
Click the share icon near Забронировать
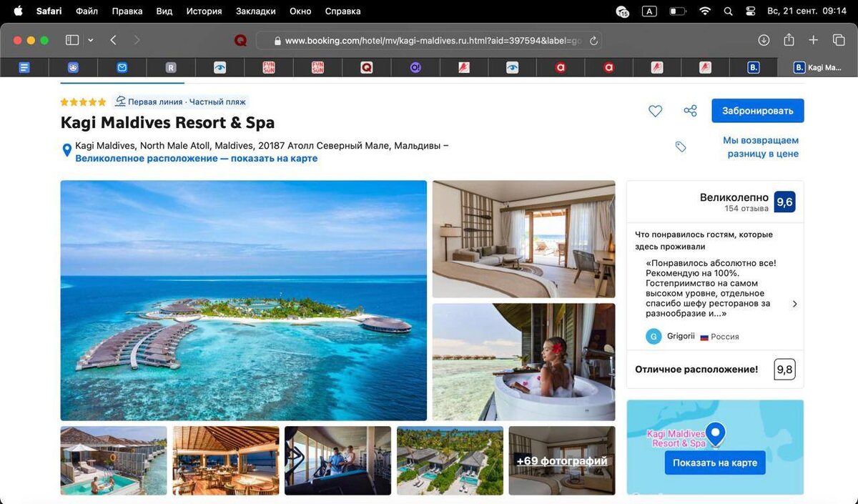pyautogui.click(x=690, y=111)
